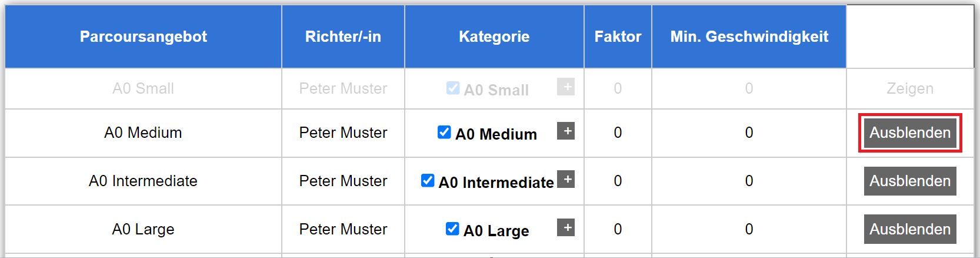Click plus icon beside A0 Small category

click(x=565, y=87)
